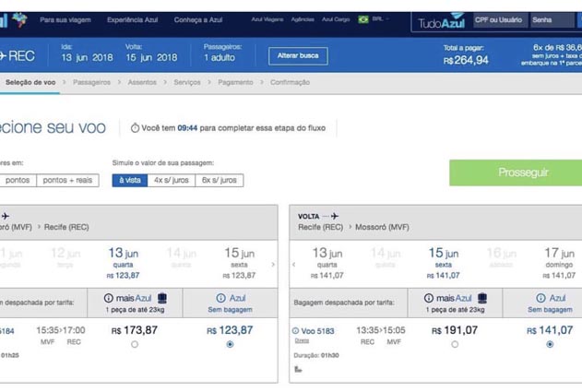Choose 6x s/ juros payment simulation
The width and height of the screenshot is (582, 392).
pos(219,181)
